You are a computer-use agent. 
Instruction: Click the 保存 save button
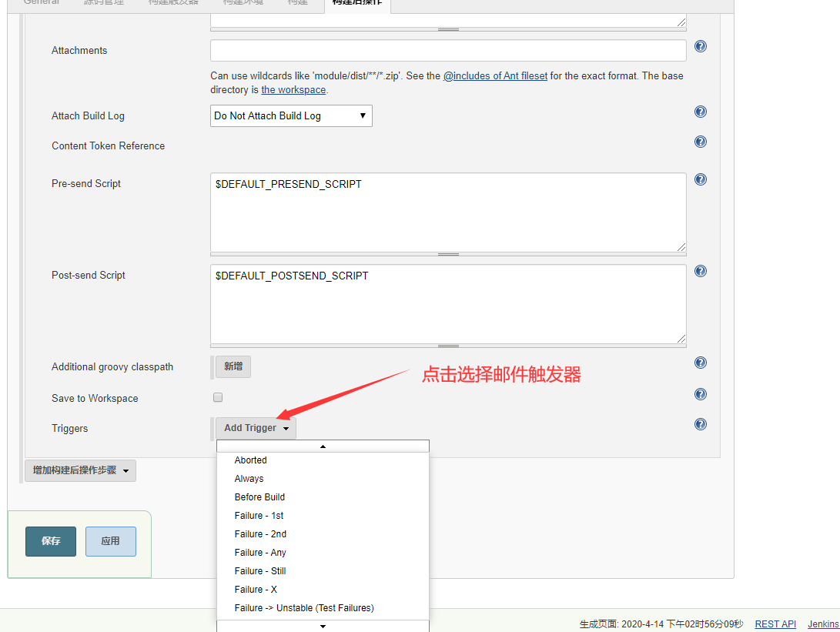click(51, 541)
